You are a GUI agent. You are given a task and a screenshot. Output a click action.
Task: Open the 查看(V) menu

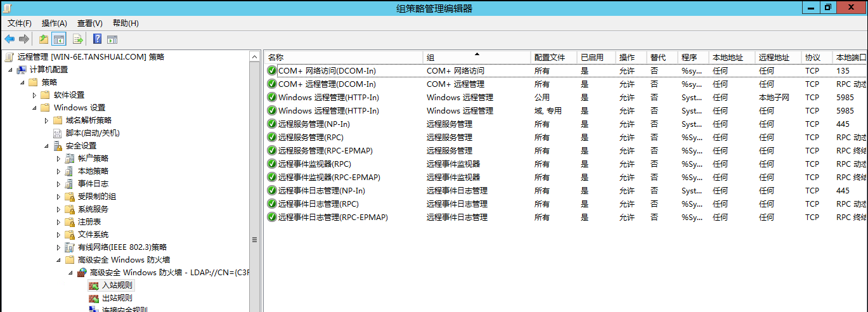(x=90, y=23)
